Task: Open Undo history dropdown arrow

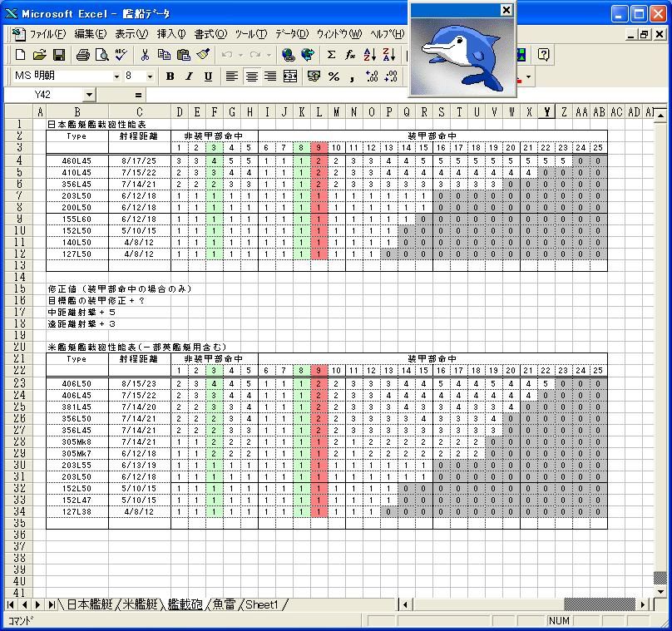Action: pos(240,55)
